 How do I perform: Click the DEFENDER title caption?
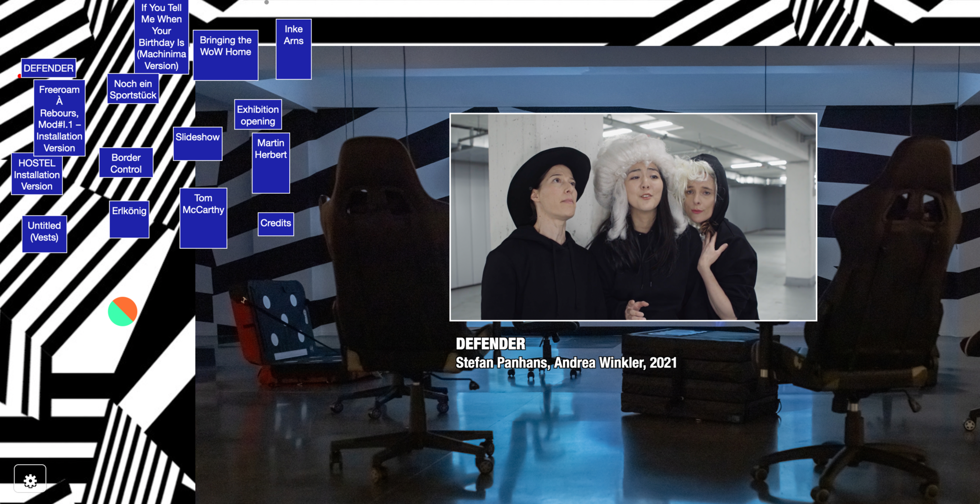point(490,343)
